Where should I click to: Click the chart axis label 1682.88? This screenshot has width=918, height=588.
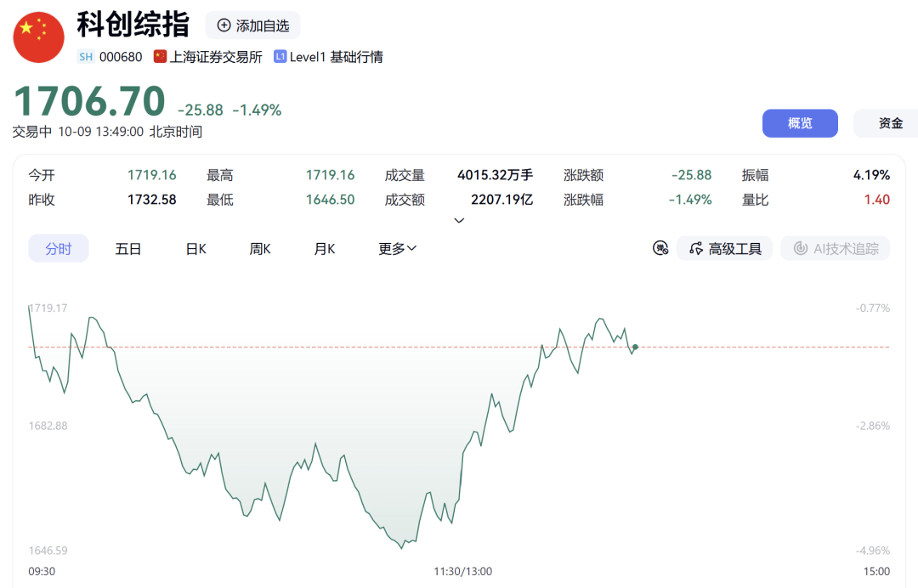pyautogui.click(x=48, y=426)
